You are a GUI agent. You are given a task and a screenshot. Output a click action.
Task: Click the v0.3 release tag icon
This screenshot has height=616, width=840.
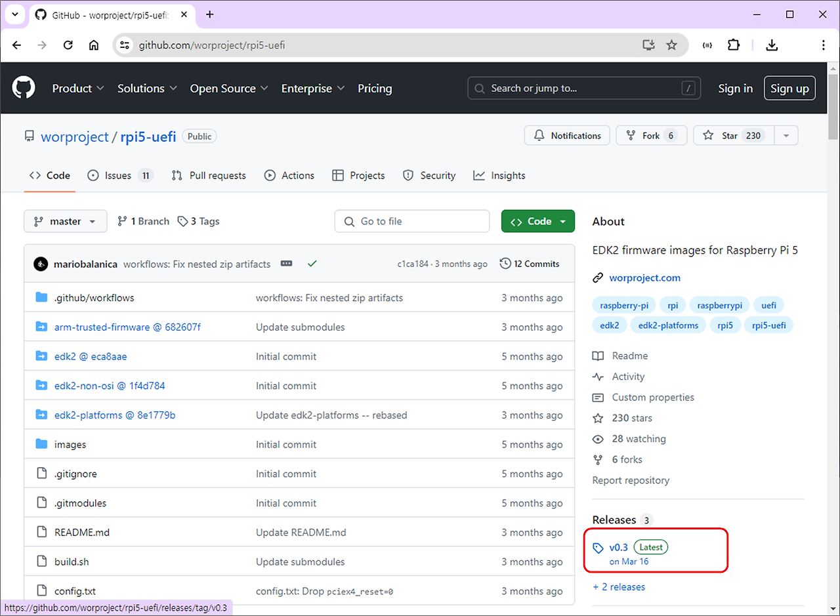[x=598, y=548]
